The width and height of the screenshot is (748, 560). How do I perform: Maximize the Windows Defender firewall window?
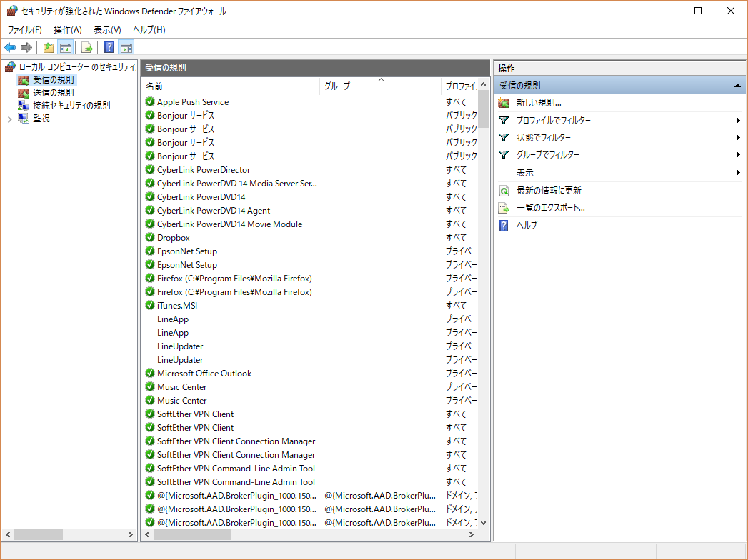pos(698,11)
